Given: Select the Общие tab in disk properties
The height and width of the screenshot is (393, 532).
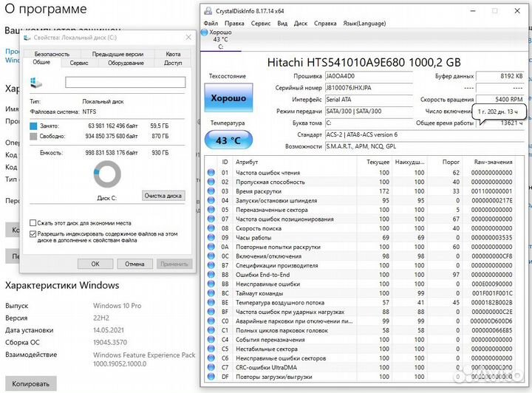Looking at the screenshot, I should (41, 62).
